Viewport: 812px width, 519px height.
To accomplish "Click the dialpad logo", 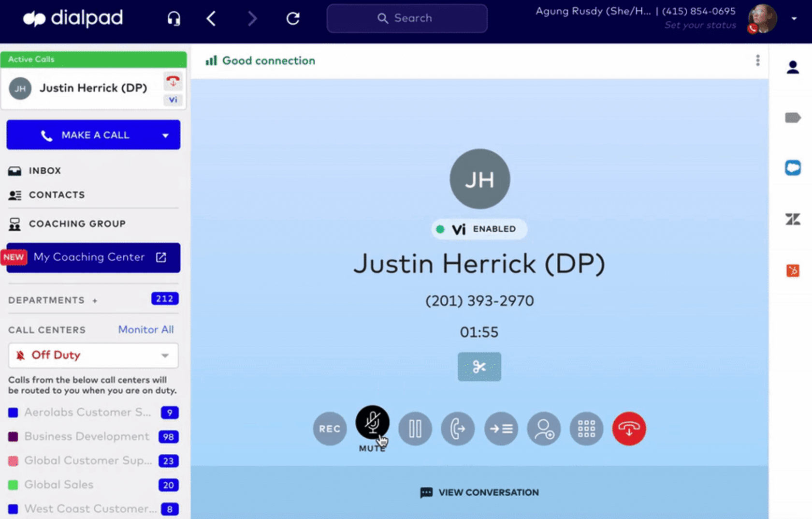I will 73,18.
